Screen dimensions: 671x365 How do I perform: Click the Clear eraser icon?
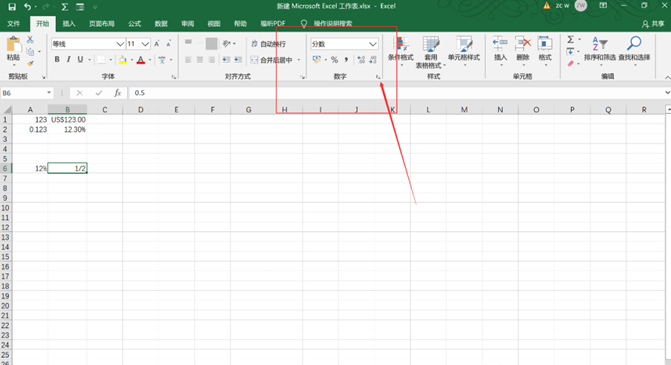570,64
